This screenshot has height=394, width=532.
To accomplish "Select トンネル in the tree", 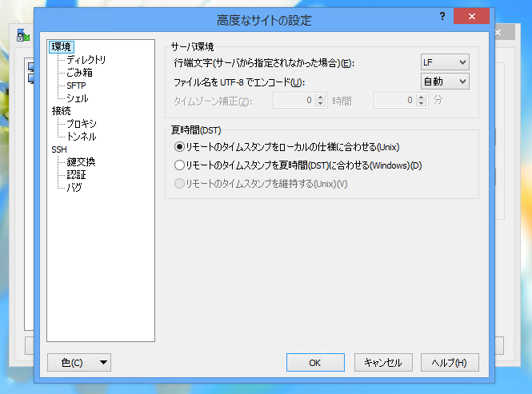I will click(82, 137).
